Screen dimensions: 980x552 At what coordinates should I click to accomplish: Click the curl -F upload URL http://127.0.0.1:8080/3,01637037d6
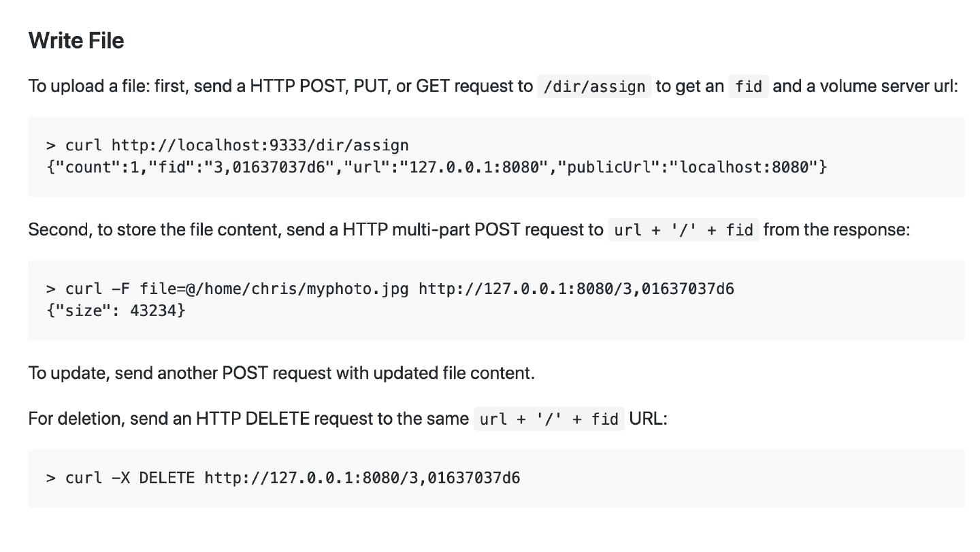coord(576,289)
